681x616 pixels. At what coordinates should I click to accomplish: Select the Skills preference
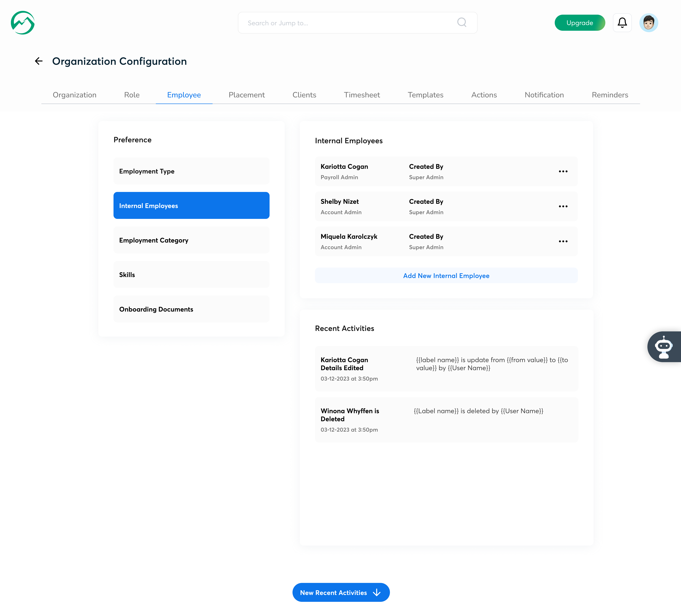click(x=191, y=275)
